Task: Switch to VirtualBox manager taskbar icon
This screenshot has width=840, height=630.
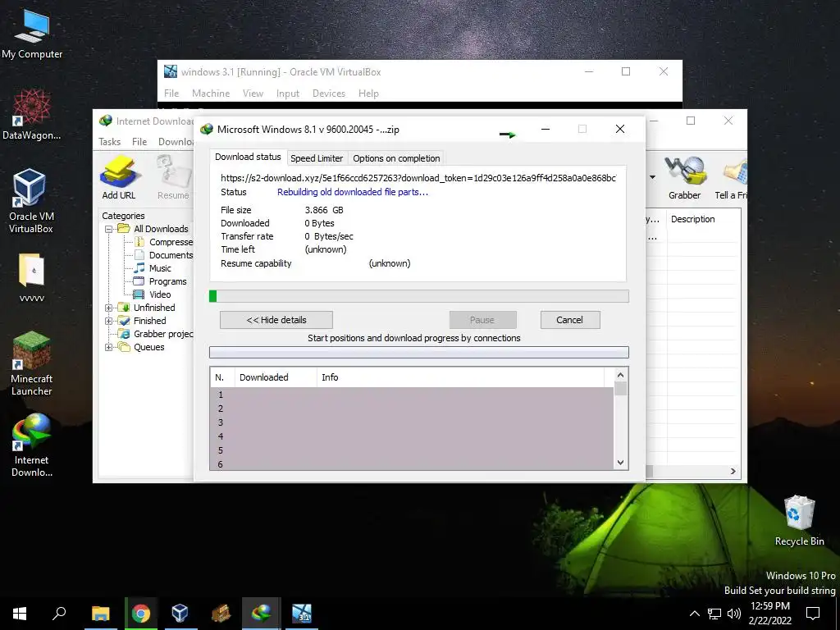Action: click(180, 614)
